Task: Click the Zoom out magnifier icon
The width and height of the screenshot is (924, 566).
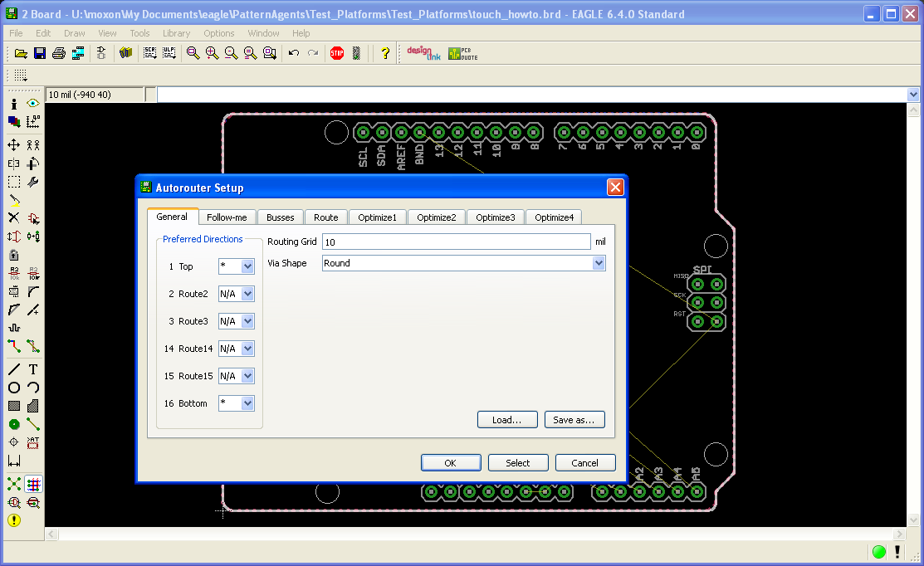Action: (231, 54)
